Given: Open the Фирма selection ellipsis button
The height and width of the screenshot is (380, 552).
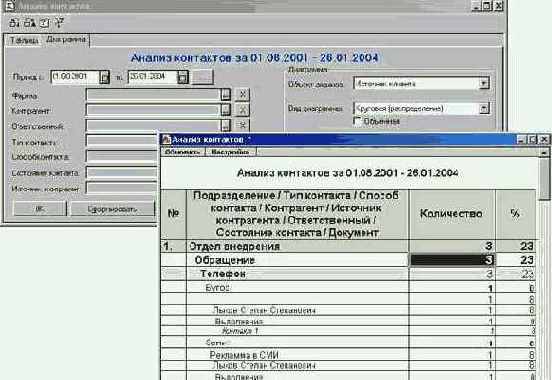Looking at the screenshot, I should coord(226,94).
